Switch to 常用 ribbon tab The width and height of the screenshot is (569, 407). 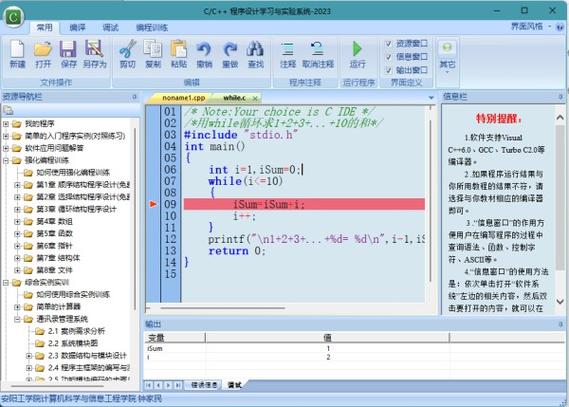(44, 27)
